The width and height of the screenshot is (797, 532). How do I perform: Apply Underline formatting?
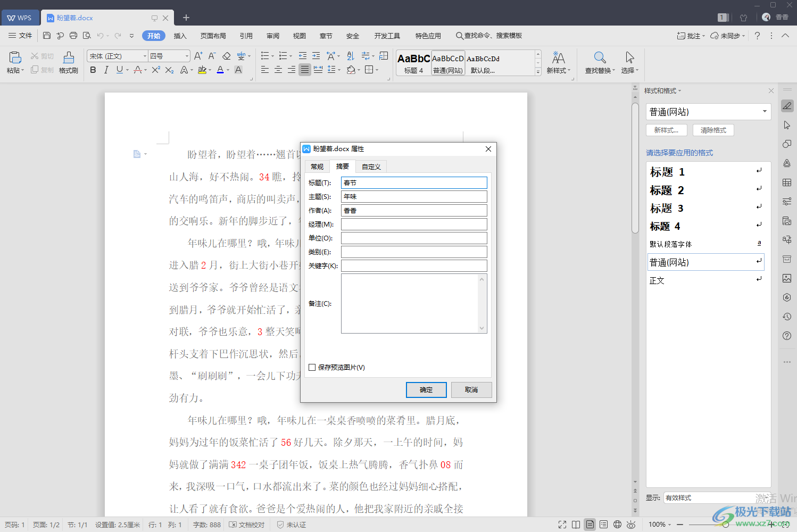click(119, 70)
